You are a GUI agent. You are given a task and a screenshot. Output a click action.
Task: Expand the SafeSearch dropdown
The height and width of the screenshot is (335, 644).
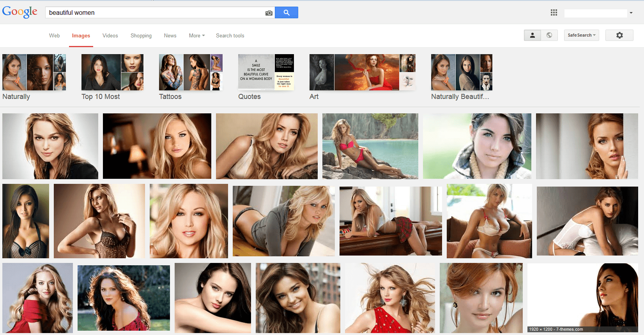coord(581,35)
